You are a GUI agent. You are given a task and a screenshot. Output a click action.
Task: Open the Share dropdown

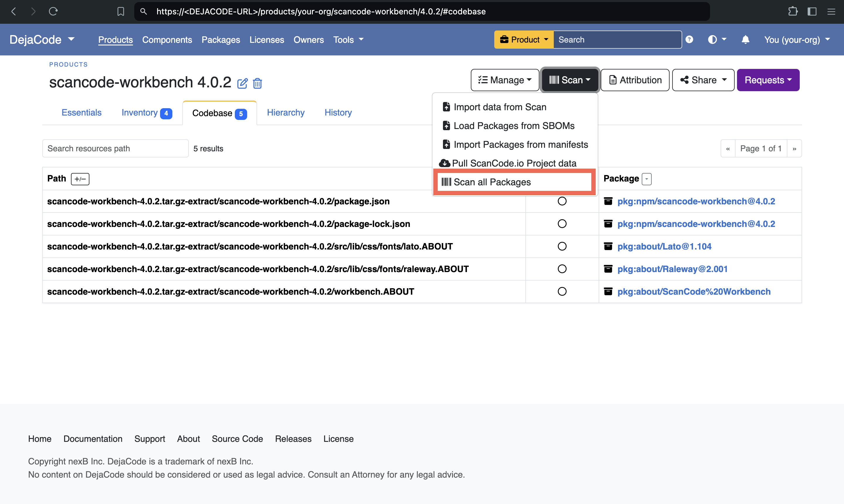(703, 80)
